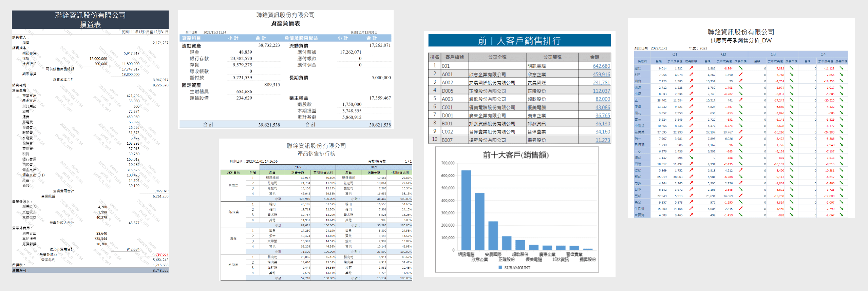Click the 特製品 category cell
868x291 pixels.
tap(233, 265)
